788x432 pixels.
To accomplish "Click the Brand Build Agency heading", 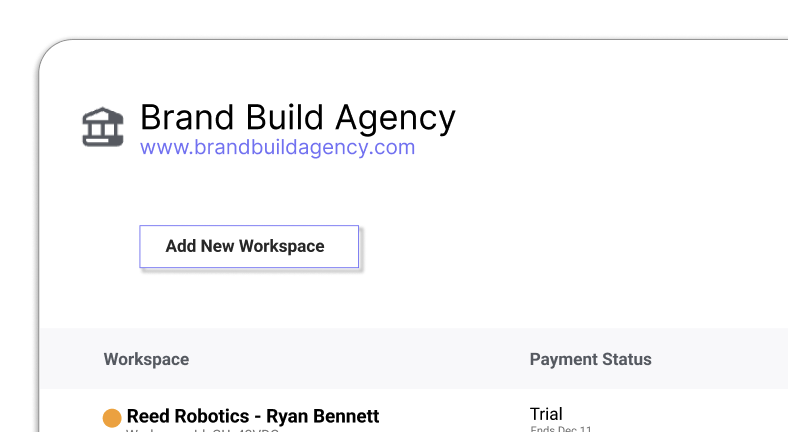I will coord(297,118).
